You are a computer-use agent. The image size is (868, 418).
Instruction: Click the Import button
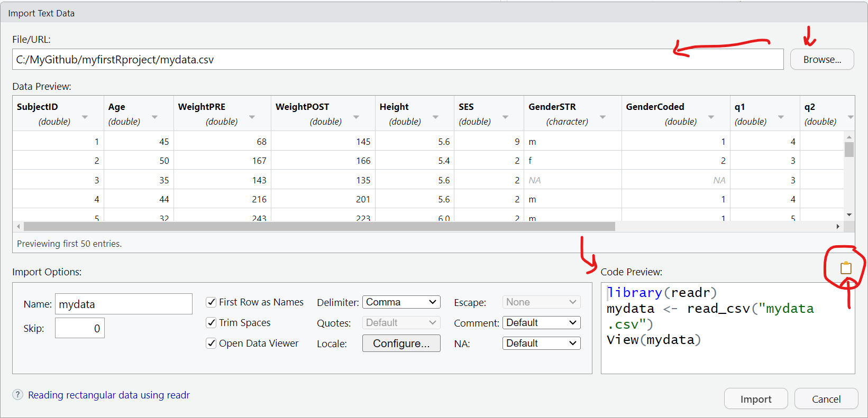click(756, 399)
